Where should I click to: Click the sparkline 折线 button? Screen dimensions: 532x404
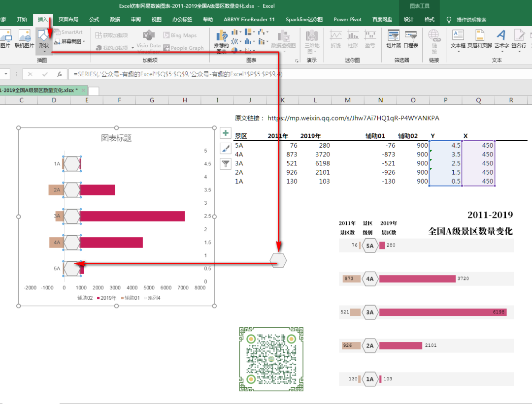335,39
